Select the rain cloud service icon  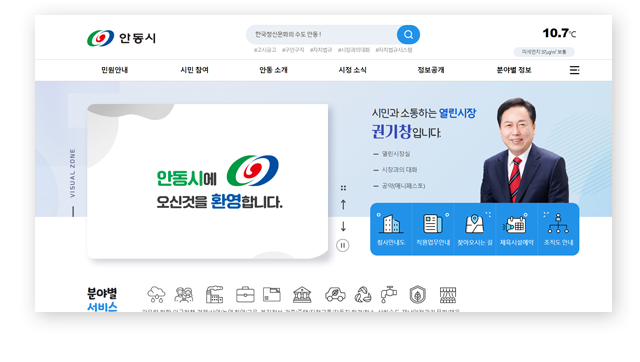click(x=156, y=295)
